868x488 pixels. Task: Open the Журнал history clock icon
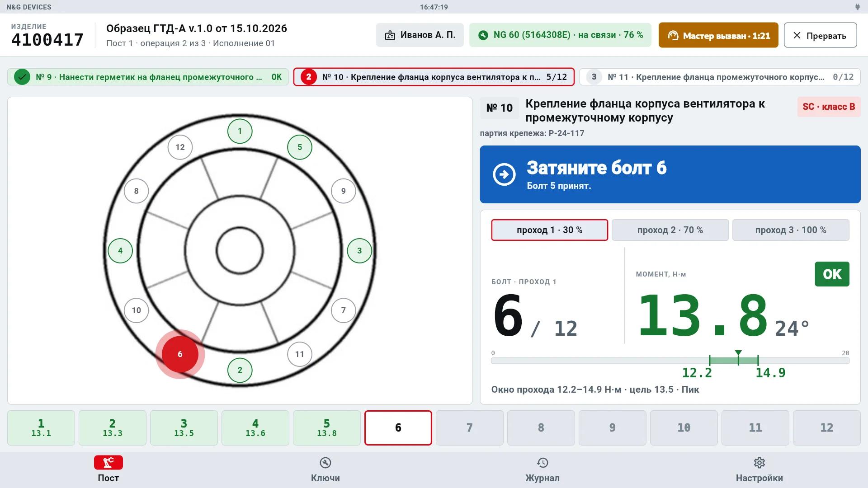pyautogui.click(x=542, y=463)
